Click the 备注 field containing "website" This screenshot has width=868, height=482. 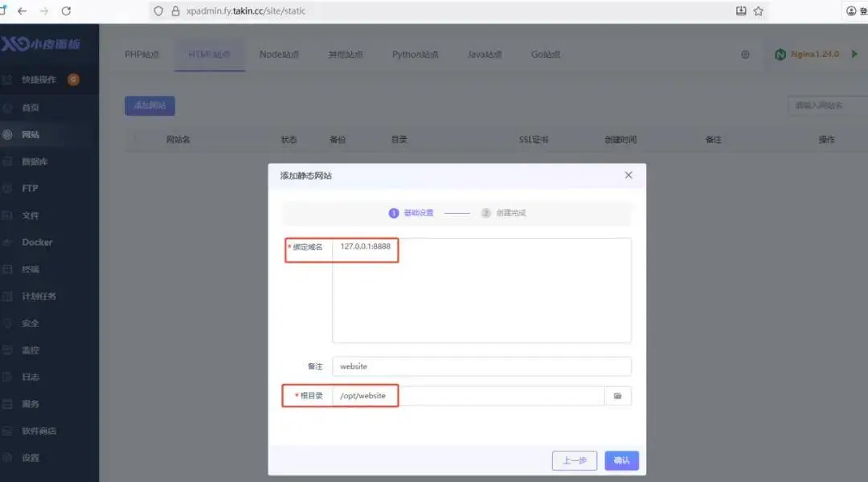[x=482, y=366]
